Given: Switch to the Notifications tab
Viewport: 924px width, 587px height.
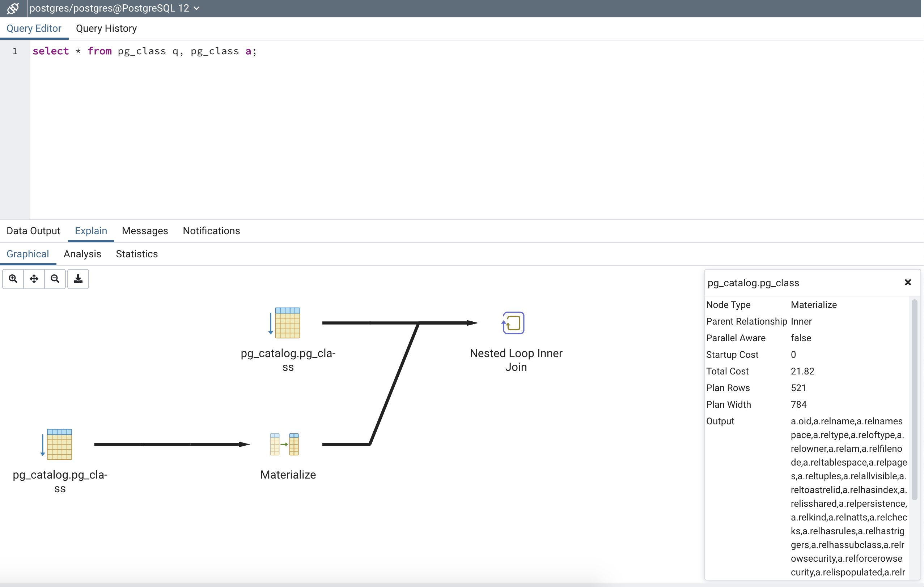Looking at the screenshot, I should pyautogui.click(x=211, y=231).
